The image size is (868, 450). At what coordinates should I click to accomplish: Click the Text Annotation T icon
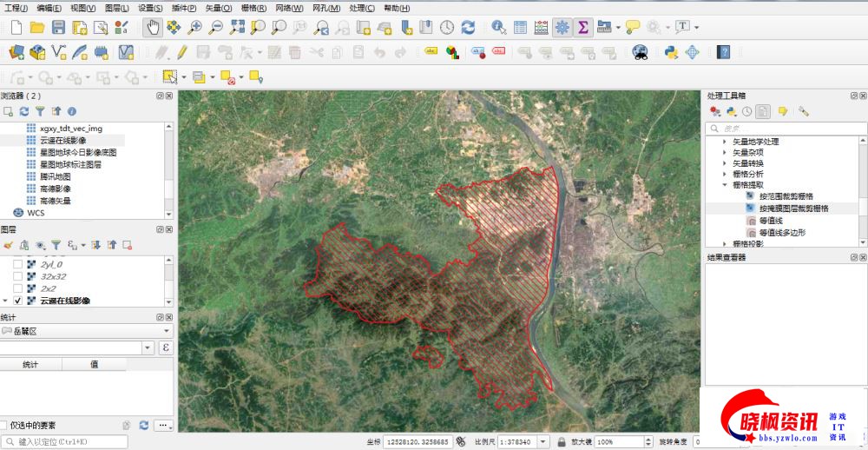[x=682, y=27]
